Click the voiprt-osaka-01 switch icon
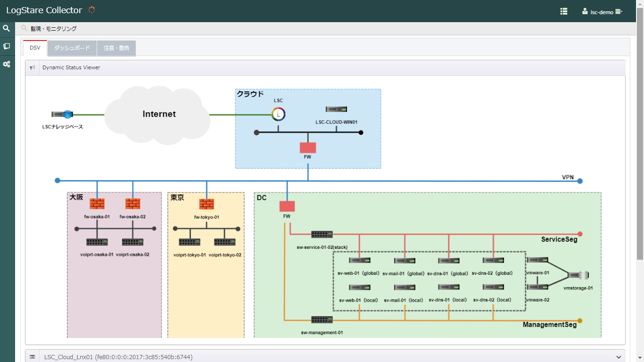 [x=97, y=242]
